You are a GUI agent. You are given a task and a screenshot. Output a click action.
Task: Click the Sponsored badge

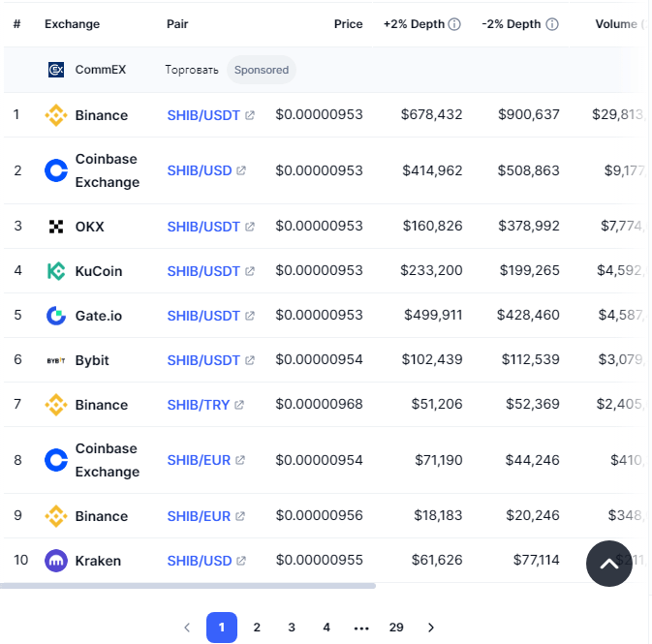coord(262,70)
